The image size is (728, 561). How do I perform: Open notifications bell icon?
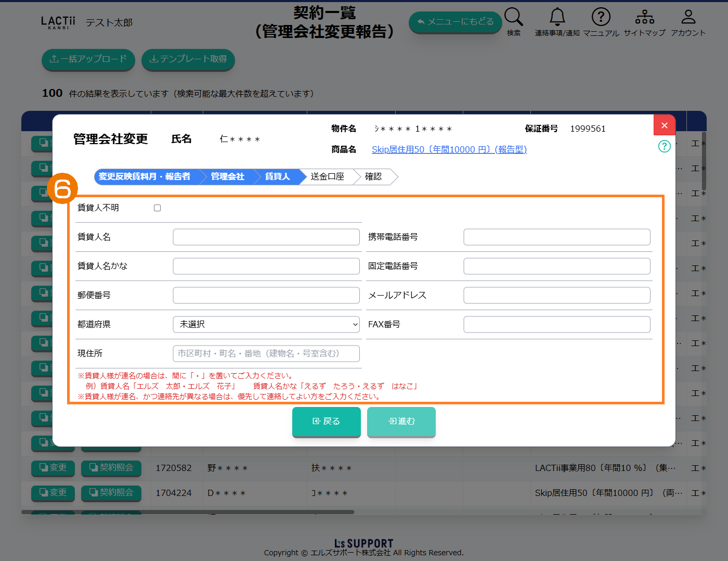(557, 17)
